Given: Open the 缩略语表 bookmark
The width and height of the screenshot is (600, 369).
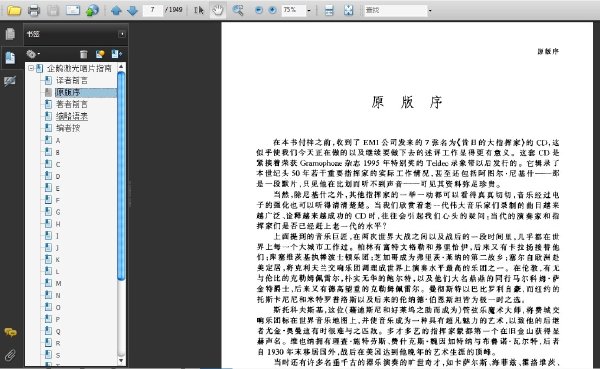Looking at the screenshot, I should coord(72,116).
